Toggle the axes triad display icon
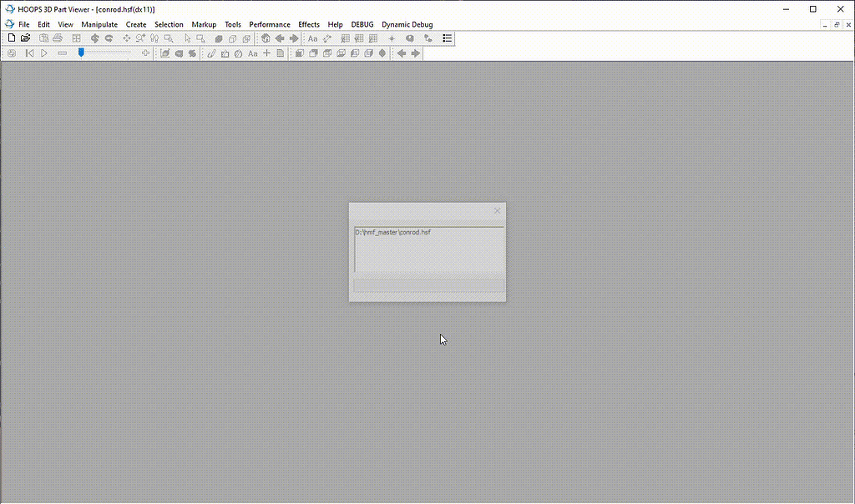This screenshot has width=855, height=504. click(427, 38)
